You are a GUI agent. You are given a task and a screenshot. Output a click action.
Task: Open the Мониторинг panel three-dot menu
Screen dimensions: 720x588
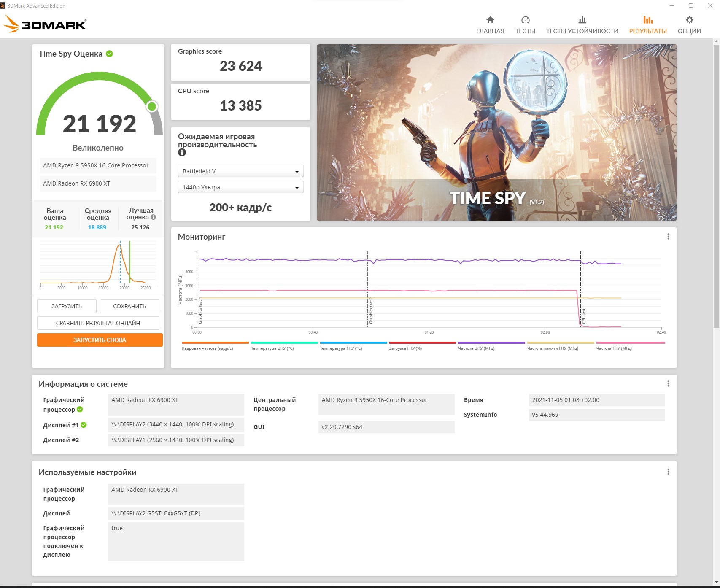pos(668,237)
